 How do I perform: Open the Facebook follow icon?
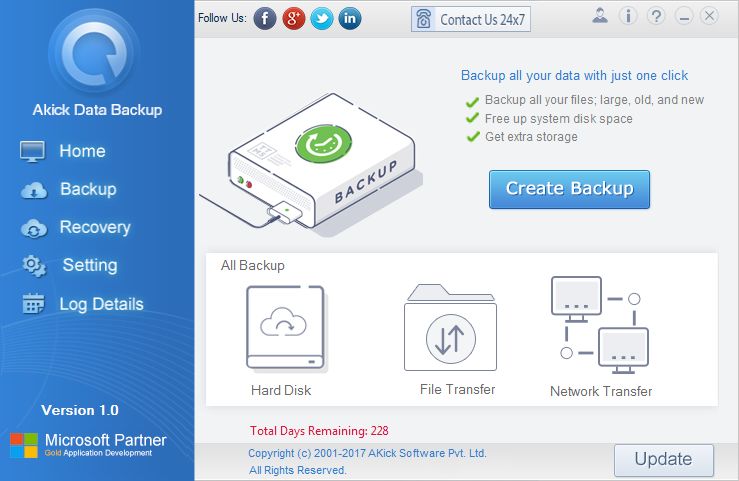click(265, 19)
